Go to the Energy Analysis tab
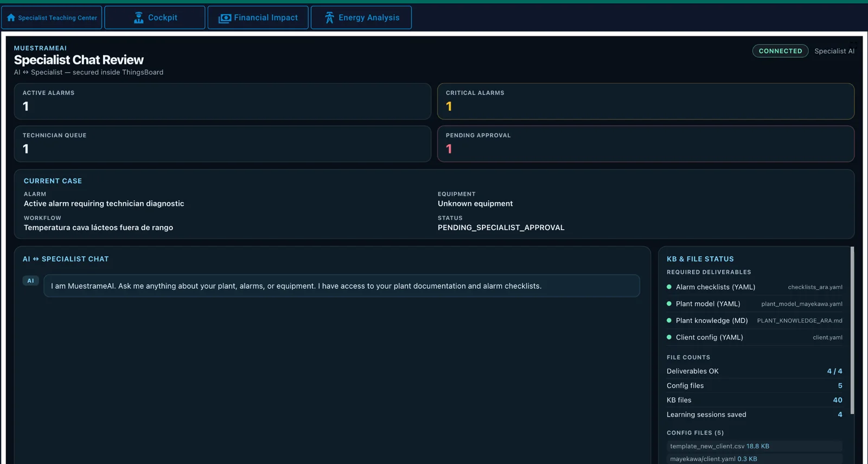Viewport: 868px width, 464px height. click(x=361, y=17)
